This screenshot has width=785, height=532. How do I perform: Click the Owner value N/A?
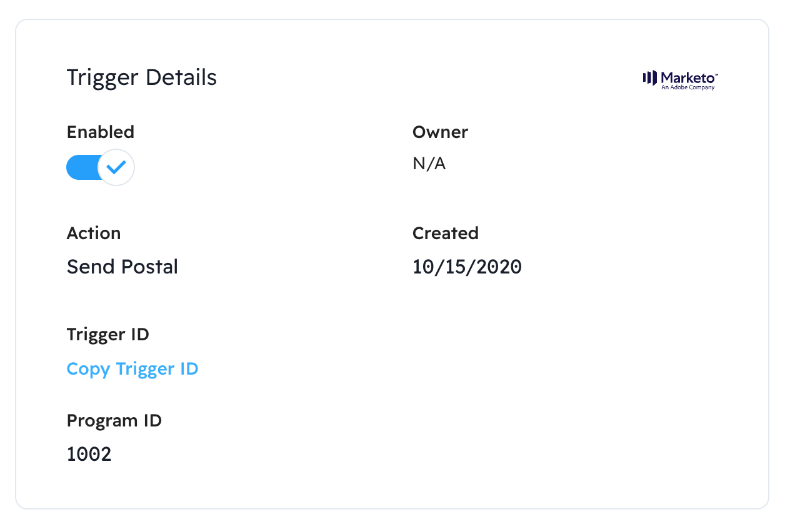coord(429,164)
